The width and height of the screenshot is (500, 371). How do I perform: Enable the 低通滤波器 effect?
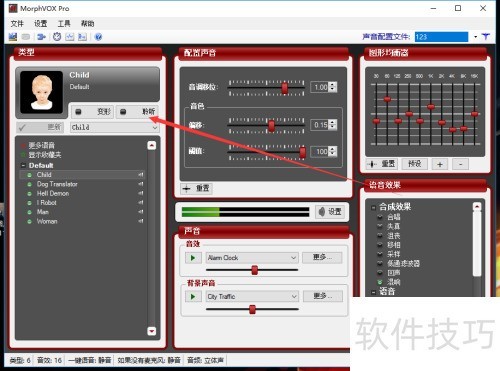coord(380,263)
